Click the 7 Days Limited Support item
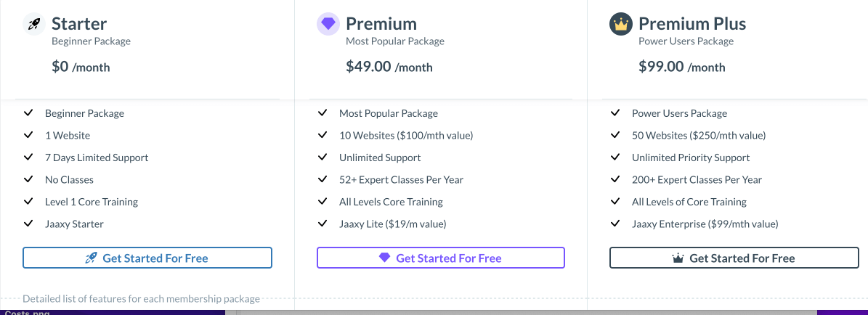Viewport: 868px width, 315px height. tap(97, 157)
